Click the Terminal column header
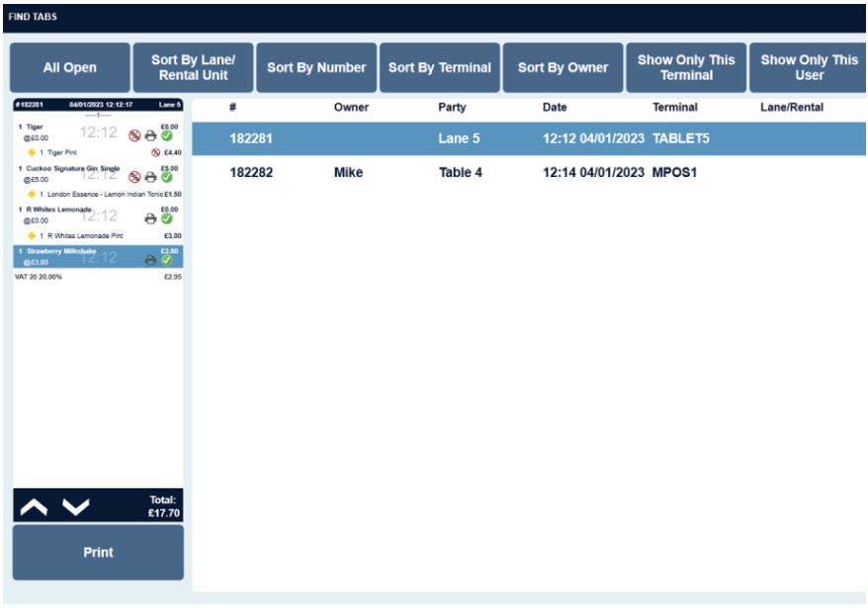 tap(675, 108)
